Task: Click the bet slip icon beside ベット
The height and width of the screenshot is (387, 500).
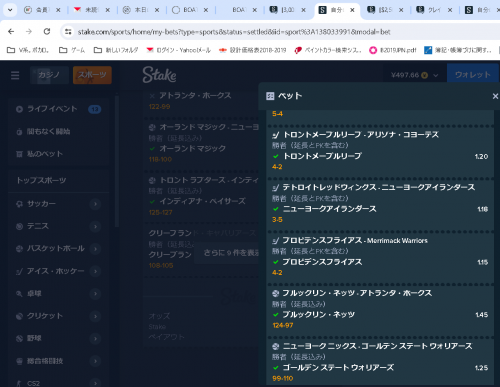Action: point(270,96)
